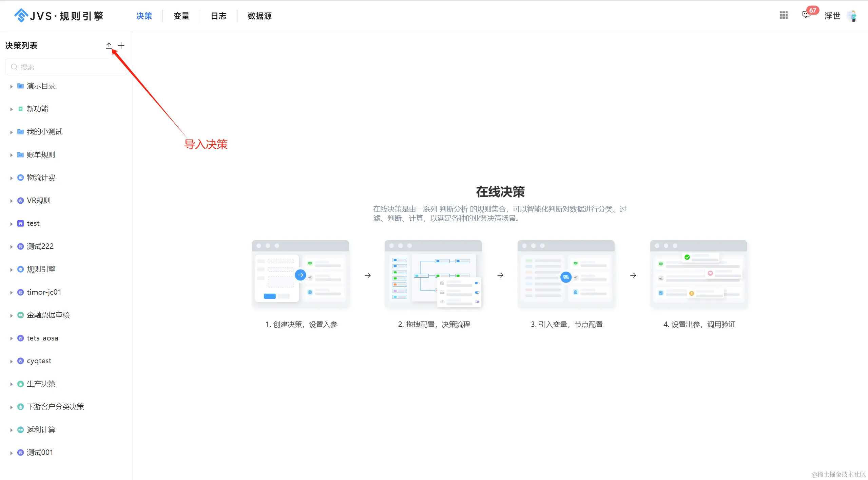Click the user avatar icon

pos(852,16)
